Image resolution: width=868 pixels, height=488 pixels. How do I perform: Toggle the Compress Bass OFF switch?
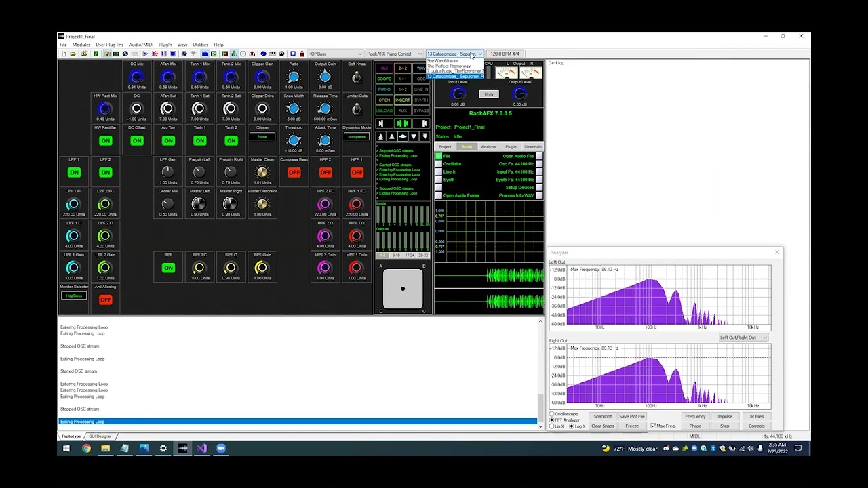(294, 172)
